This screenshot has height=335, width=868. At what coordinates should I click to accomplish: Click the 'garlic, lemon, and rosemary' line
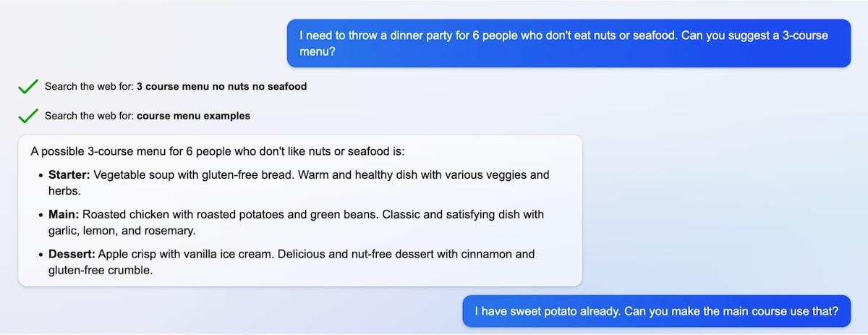[122, 231]
